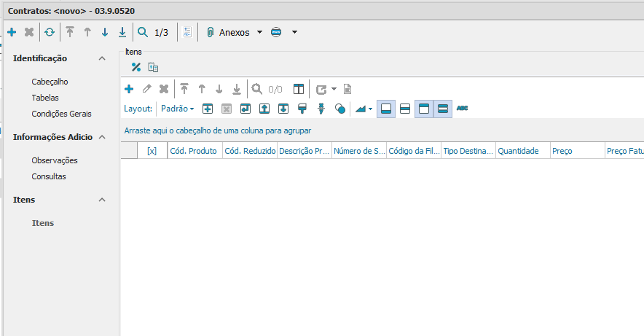Check the [x] select-all column header

152,151
